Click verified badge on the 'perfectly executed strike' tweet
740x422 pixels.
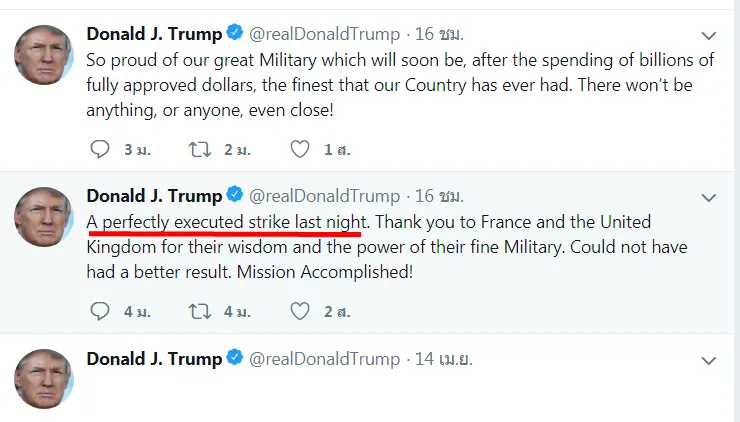[x=235, y=195]
